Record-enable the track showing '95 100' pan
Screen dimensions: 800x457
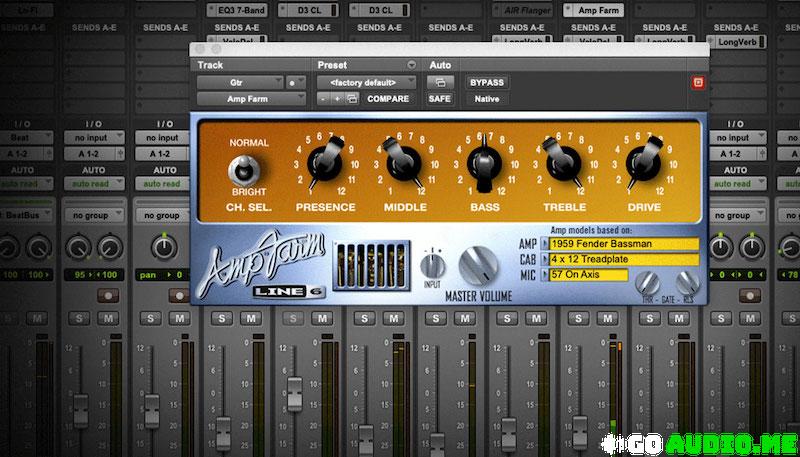pos(108,295)
